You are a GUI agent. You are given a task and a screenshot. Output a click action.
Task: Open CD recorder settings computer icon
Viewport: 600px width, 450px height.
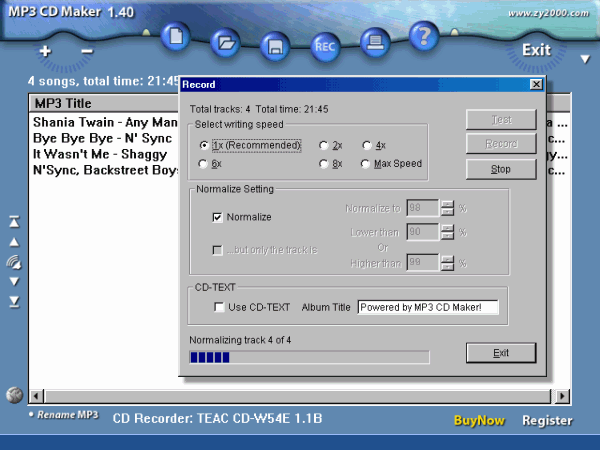[x=375, y=42]
